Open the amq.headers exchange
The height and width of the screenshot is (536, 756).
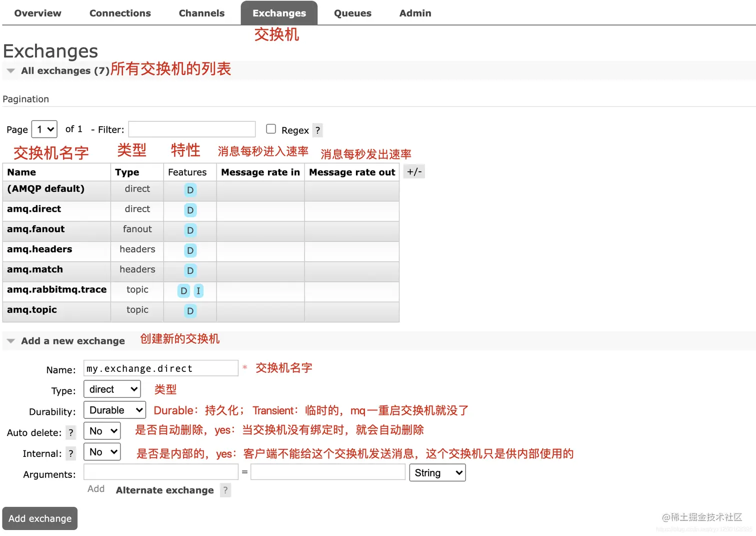click(x=39, y=249)
